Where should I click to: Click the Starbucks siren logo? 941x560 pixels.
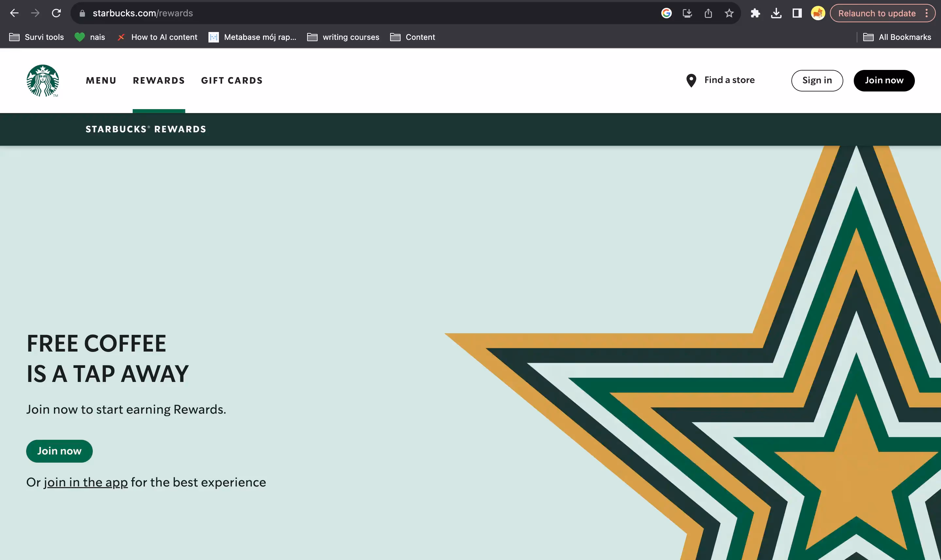tap(42, 80)
